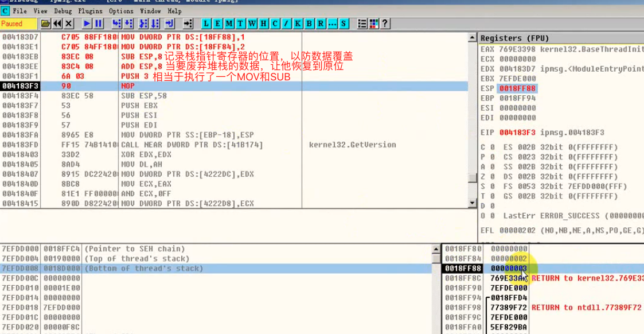Toggle the S flag value
644x334 pixels.
[x=492, y=187]
